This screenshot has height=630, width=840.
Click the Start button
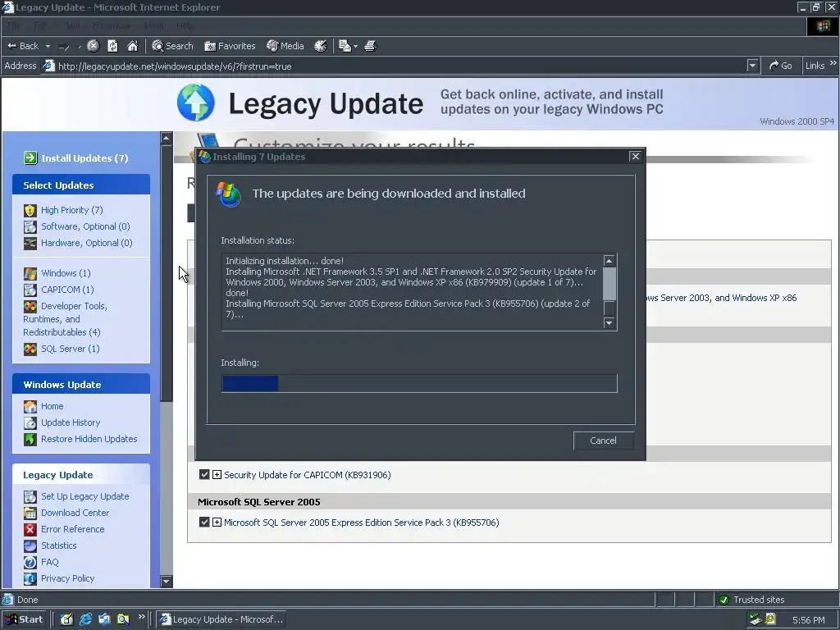25,619
